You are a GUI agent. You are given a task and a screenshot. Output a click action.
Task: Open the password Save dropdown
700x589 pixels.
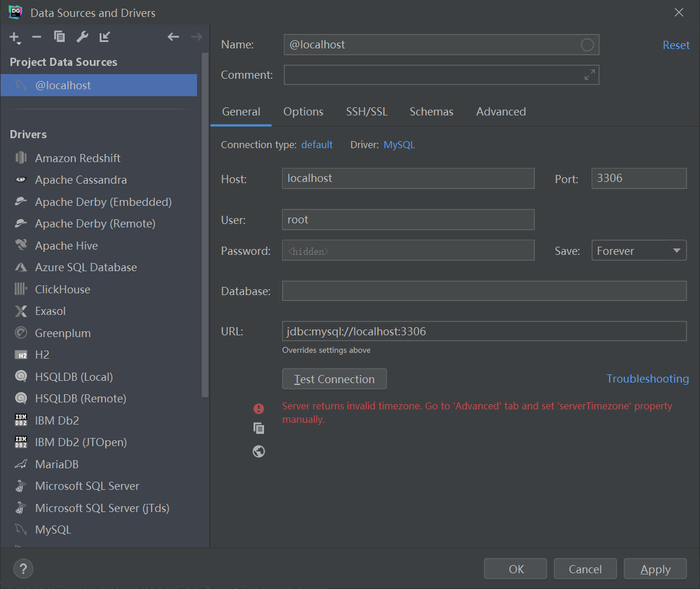click(x=639, y=250)
